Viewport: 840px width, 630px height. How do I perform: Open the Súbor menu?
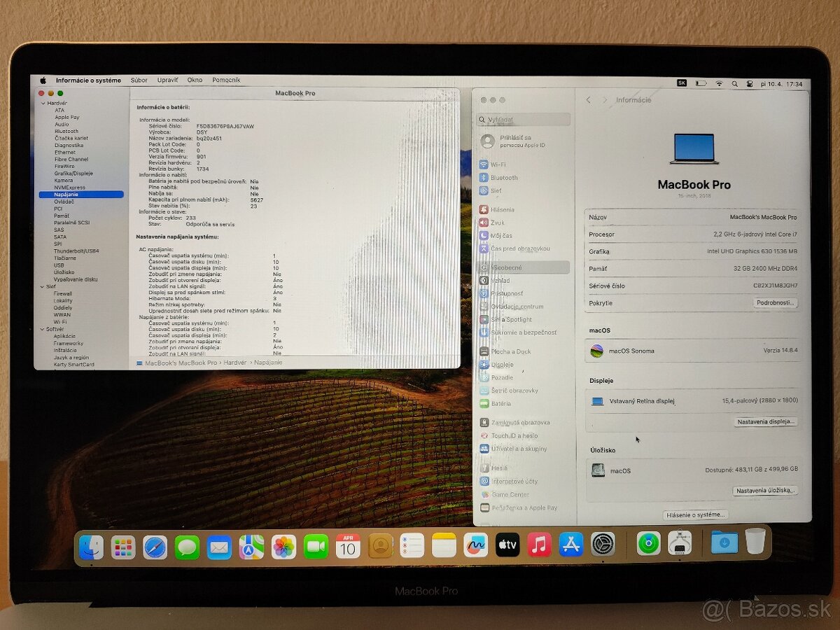coord(139,80)
